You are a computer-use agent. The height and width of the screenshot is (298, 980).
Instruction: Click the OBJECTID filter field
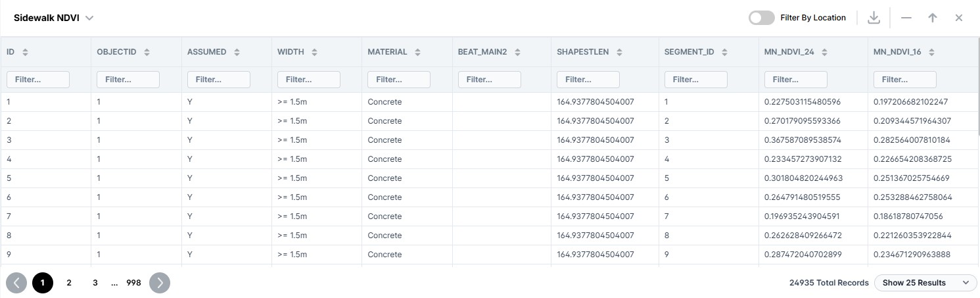tap(128, 80)
